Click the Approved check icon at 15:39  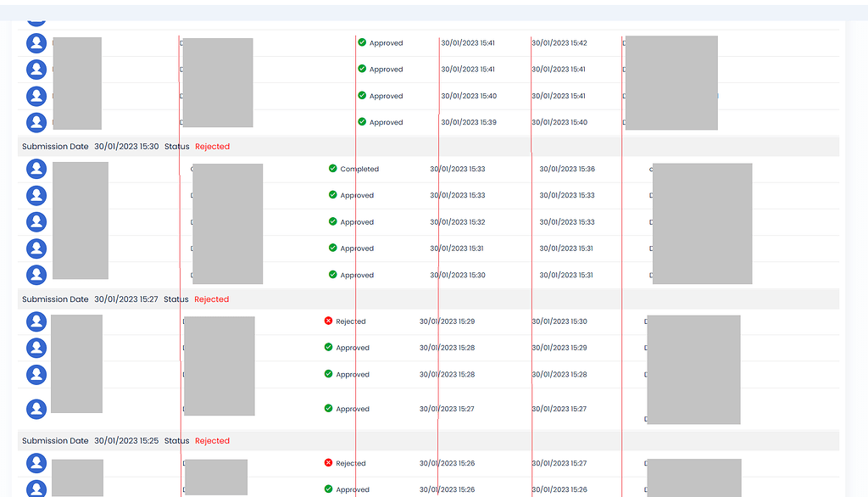coord(361,122)
